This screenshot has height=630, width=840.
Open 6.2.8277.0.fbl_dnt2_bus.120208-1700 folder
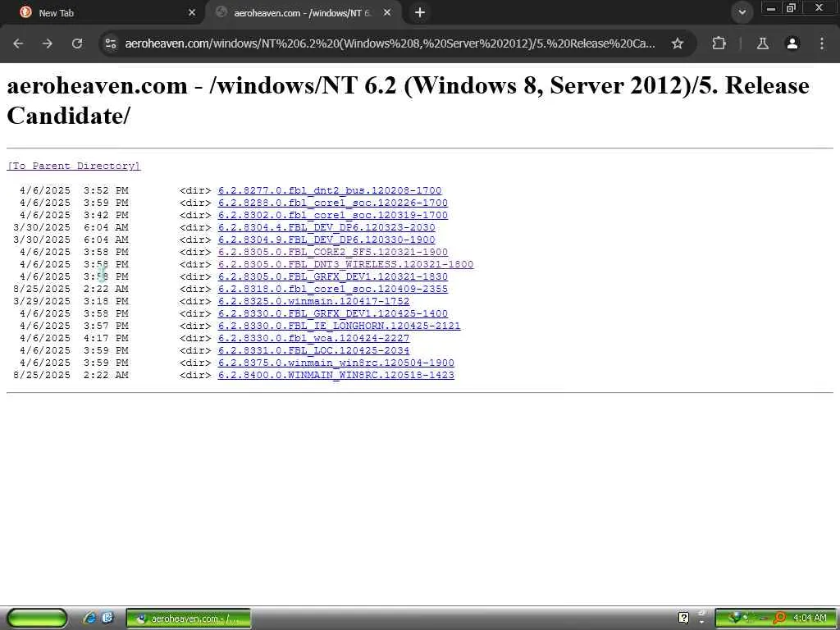(x=330, y=190)
